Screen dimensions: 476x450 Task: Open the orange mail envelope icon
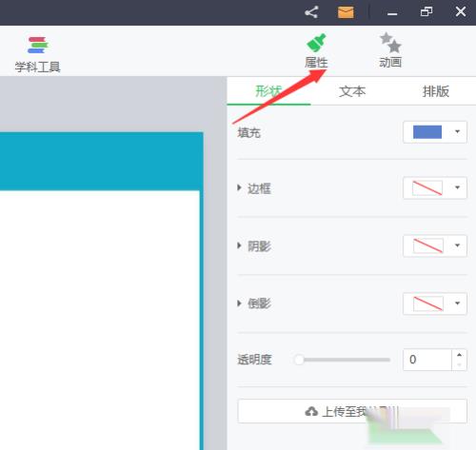pos(346,12)
